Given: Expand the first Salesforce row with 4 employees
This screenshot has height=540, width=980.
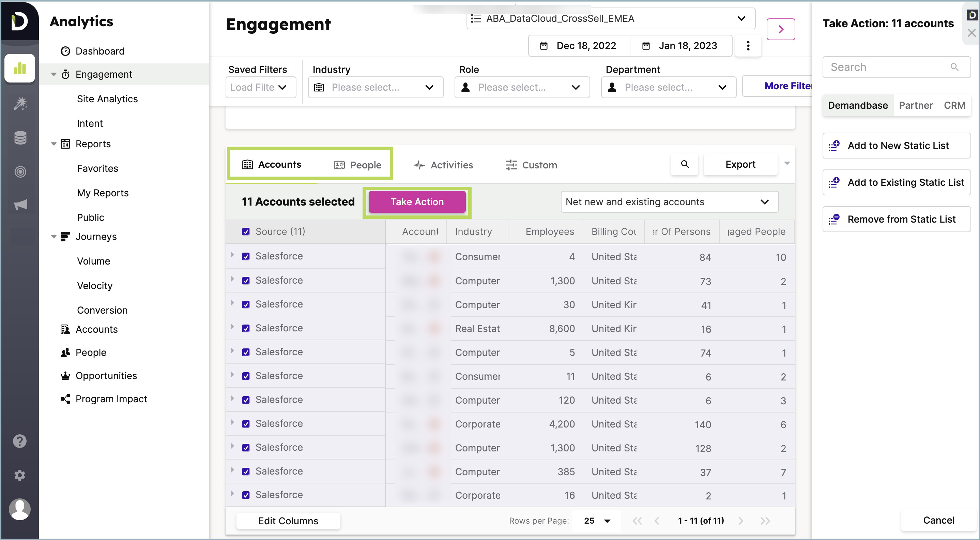Looking at the screenshot, I should pyautogui.click(x=232, y=255).
